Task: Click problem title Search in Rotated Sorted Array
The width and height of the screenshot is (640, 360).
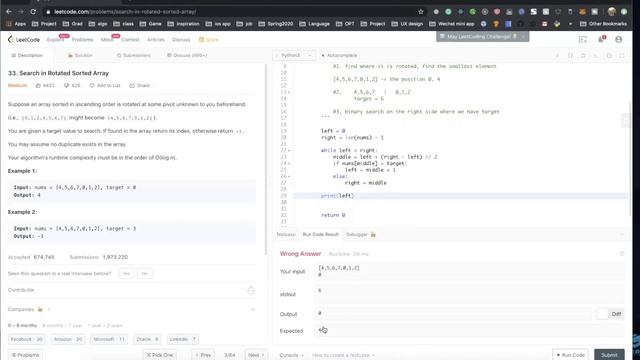Action: click(x=58, y=73)
